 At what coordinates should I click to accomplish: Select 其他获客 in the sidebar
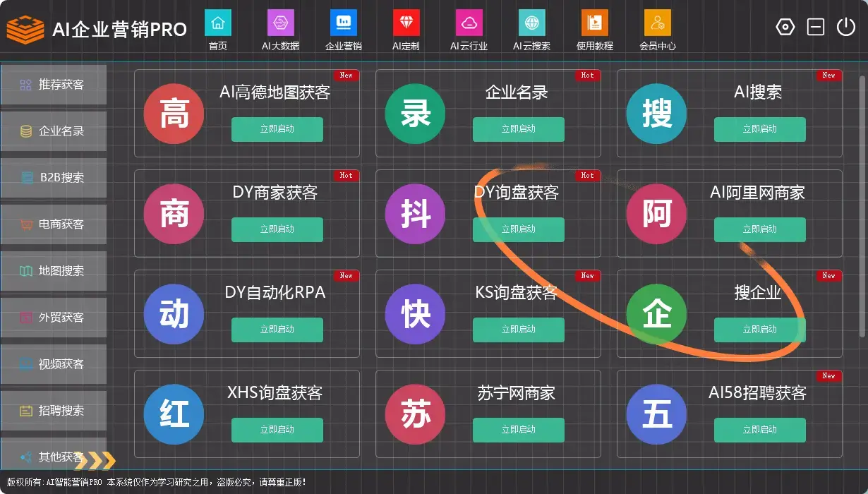click(54, 454)
